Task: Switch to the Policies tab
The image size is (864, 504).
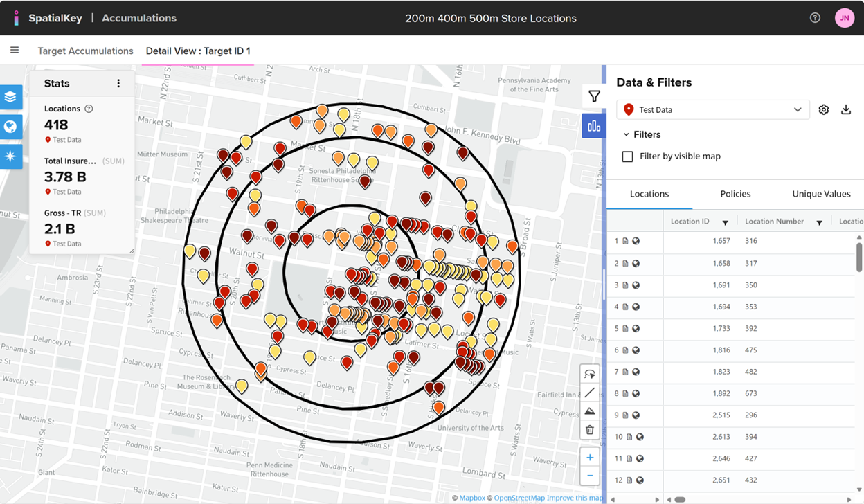Action: [x=735, y=194]
